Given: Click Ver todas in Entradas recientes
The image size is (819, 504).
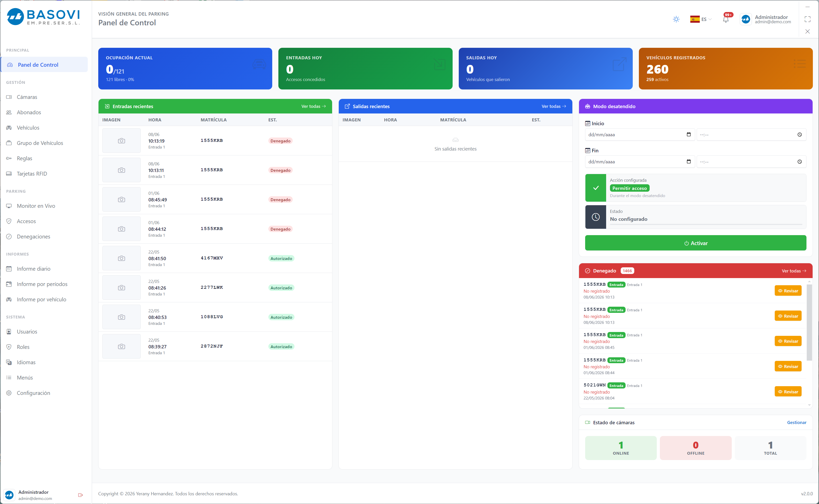Looking at the screenshot, I should 313,106.
